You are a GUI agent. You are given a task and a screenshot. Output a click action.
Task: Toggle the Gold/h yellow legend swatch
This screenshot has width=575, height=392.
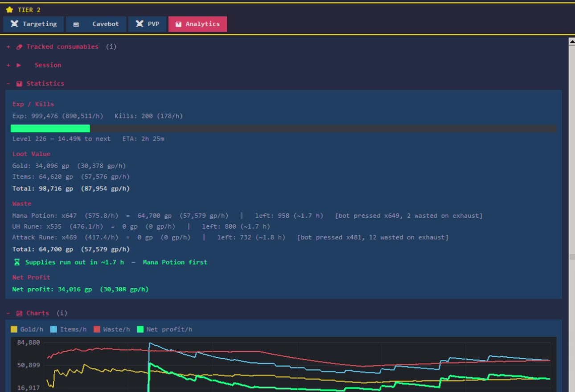14,330
